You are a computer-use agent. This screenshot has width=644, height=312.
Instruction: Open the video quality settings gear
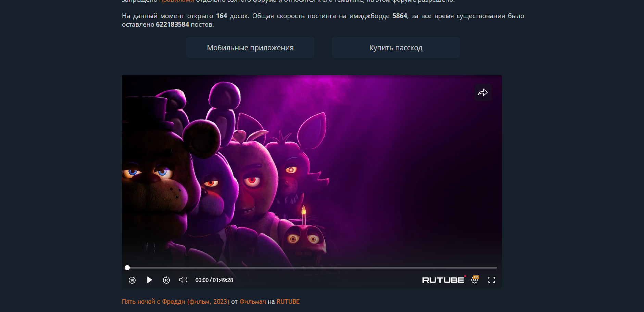(x=475, y=280)
